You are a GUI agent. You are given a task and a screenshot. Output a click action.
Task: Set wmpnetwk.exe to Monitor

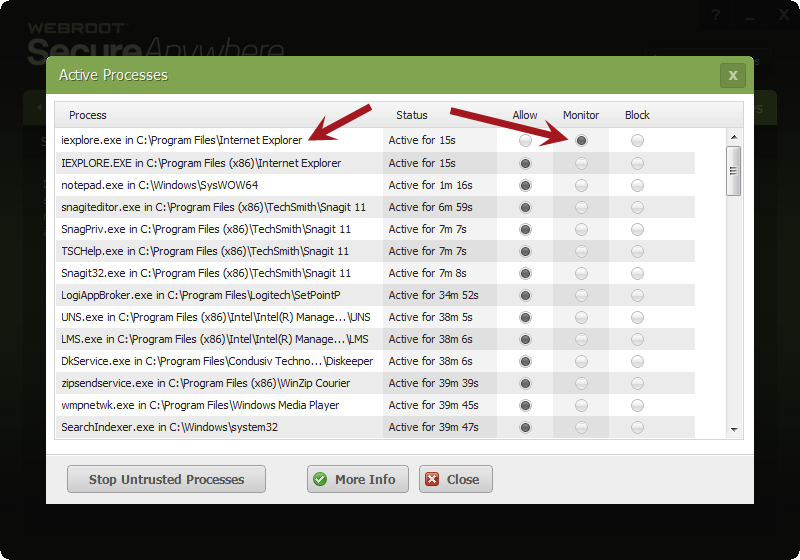coord(581,405)
